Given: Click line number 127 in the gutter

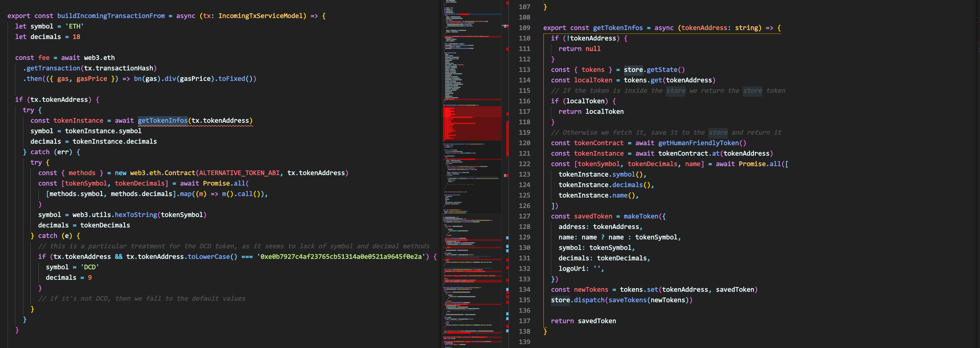Looking at the screenshot, I should (524, 216).
